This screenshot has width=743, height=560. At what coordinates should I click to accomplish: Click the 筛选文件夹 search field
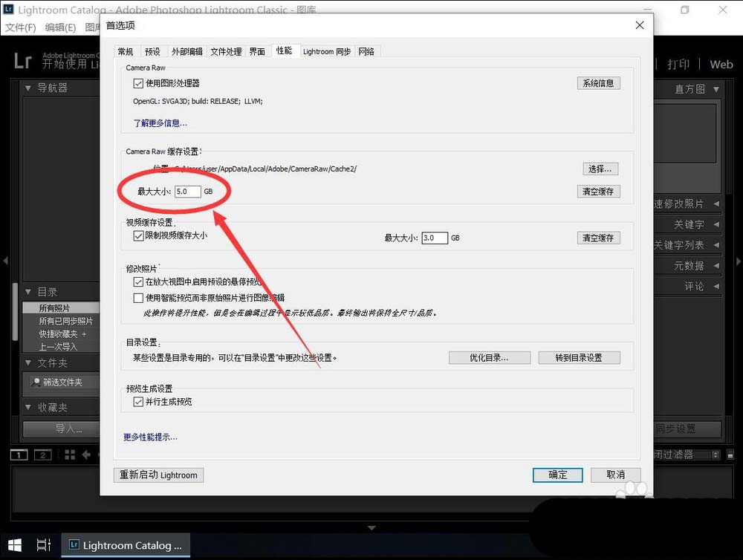[63, 382]
